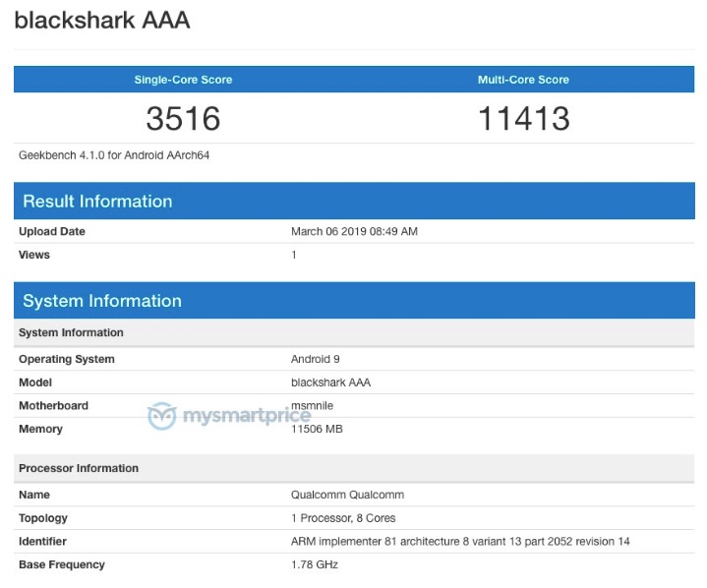Click 'Geekbench 4.1.0 for Android AArch64' text

114,155
